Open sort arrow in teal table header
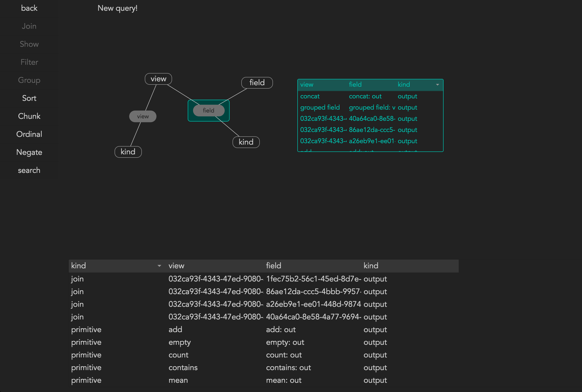 point(437,85)
